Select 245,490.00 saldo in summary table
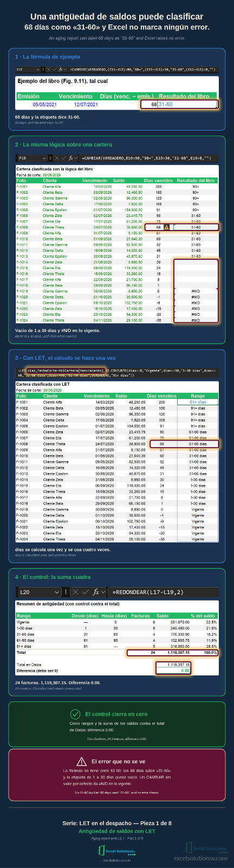Viewport: 234px width, 868px height. [x=180, y=628]
